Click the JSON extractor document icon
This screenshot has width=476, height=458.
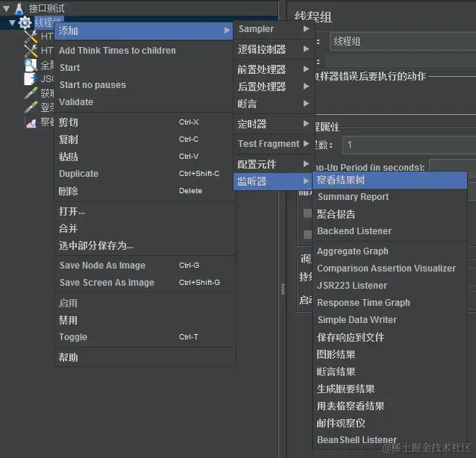click(x=31, y=78)
